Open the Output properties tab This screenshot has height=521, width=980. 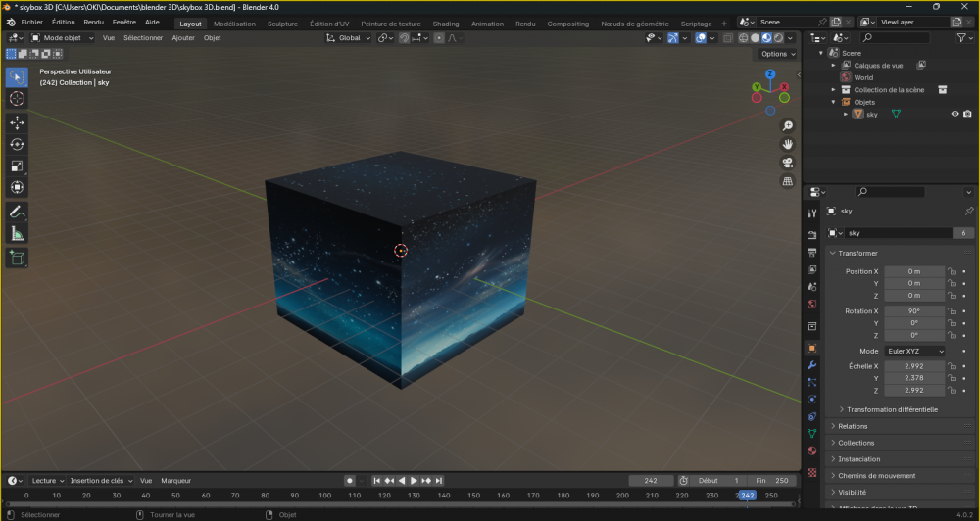pos(811,253)
